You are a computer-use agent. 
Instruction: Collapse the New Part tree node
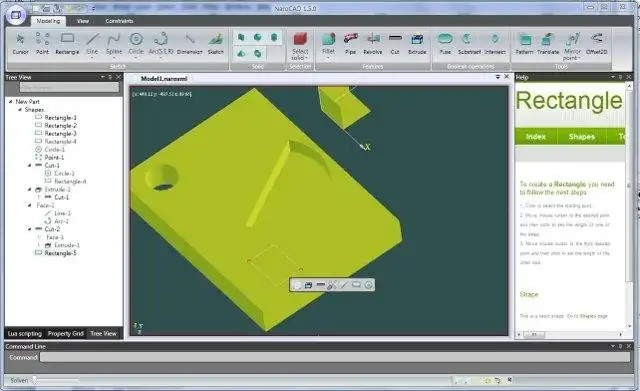(11, 102)
